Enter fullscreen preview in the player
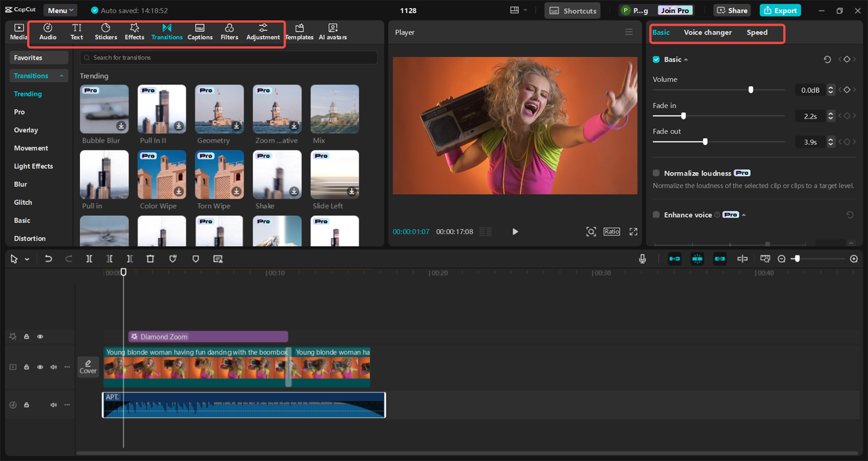Viewport: 868px width, 461px height. tap(633, 232)
